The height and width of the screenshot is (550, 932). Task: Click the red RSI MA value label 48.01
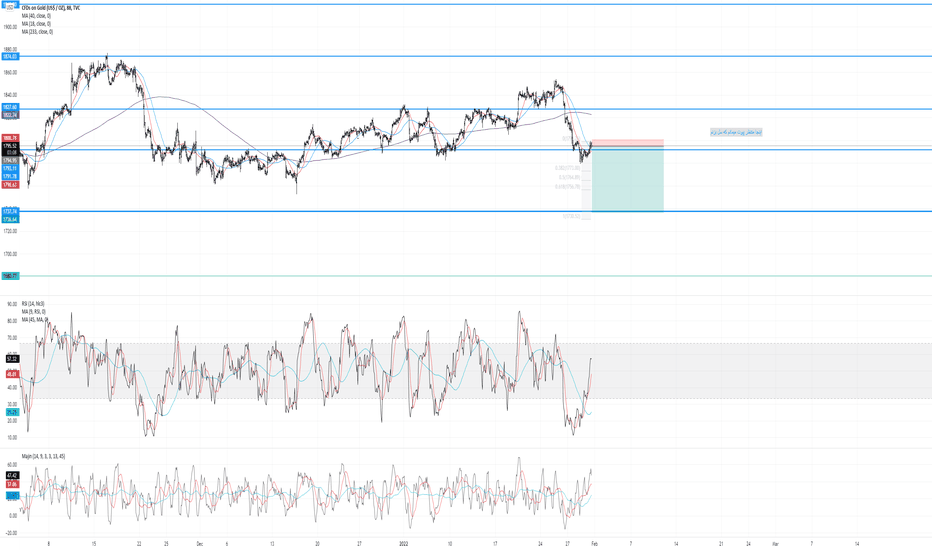[12, 375]
